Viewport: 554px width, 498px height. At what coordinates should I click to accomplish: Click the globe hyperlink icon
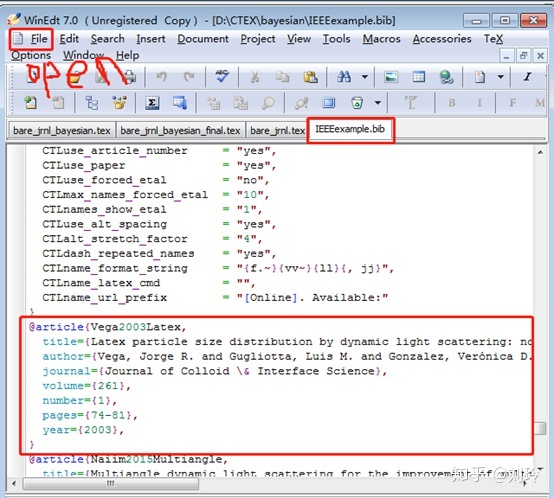pos(447,77)
